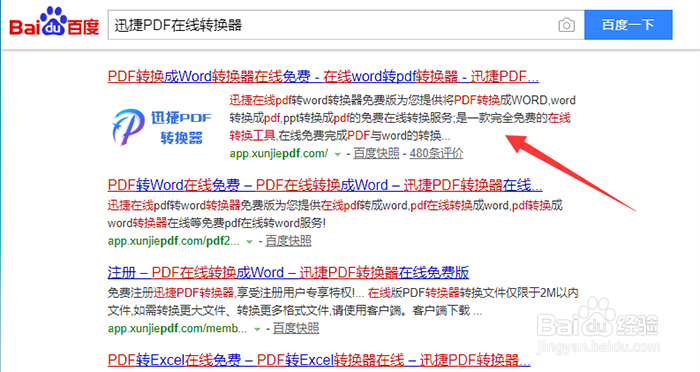
Task: Visit the green app.xunjiepdf.com/ URL
Action: coord(279,154)
